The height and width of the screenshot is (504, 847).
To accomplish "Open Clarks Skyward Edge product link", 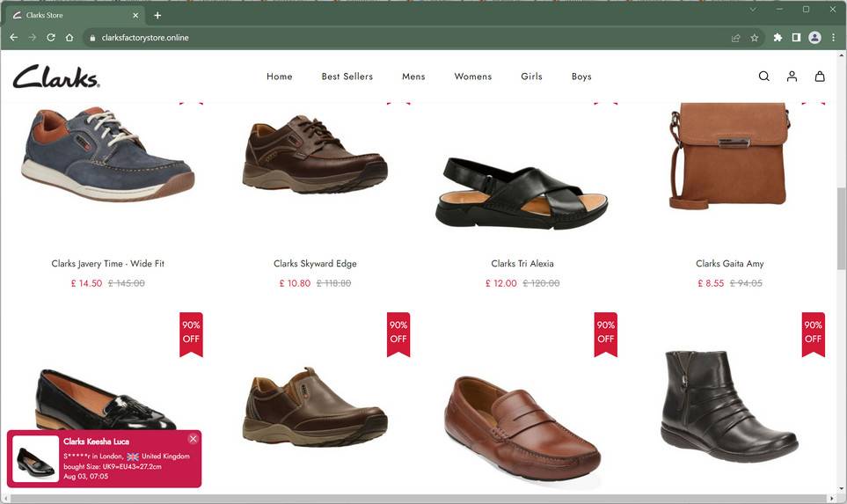I will click(x=315, y=264).
